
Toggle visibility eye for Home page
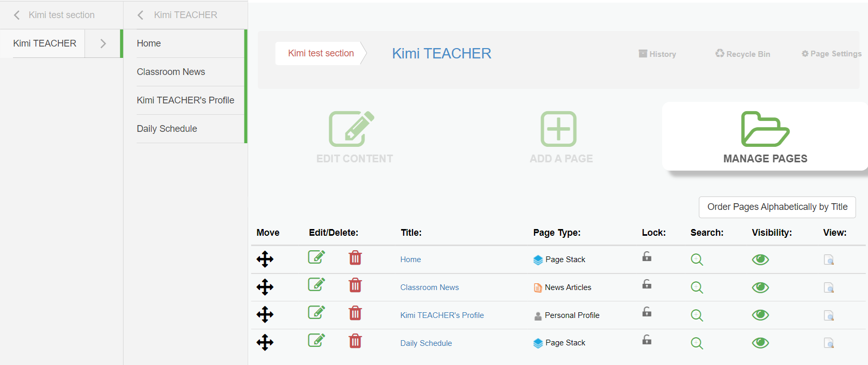pyautogui.click(x=760, y=260)
